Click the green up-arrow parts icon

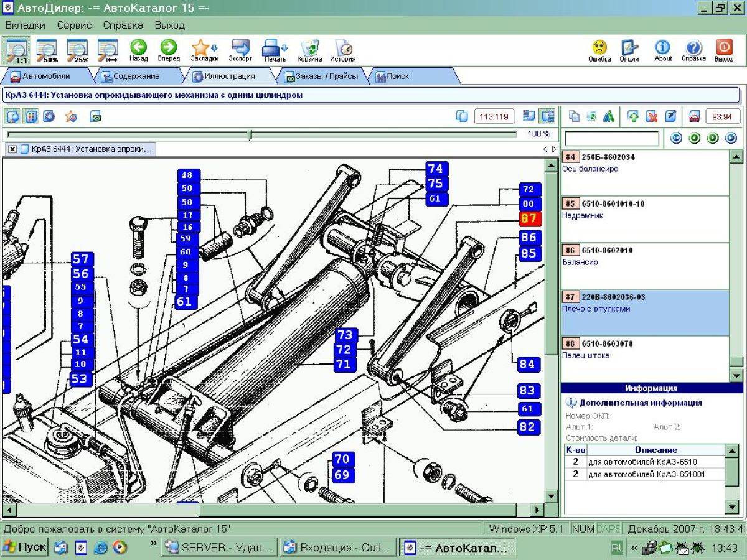[x=633, y=116]
